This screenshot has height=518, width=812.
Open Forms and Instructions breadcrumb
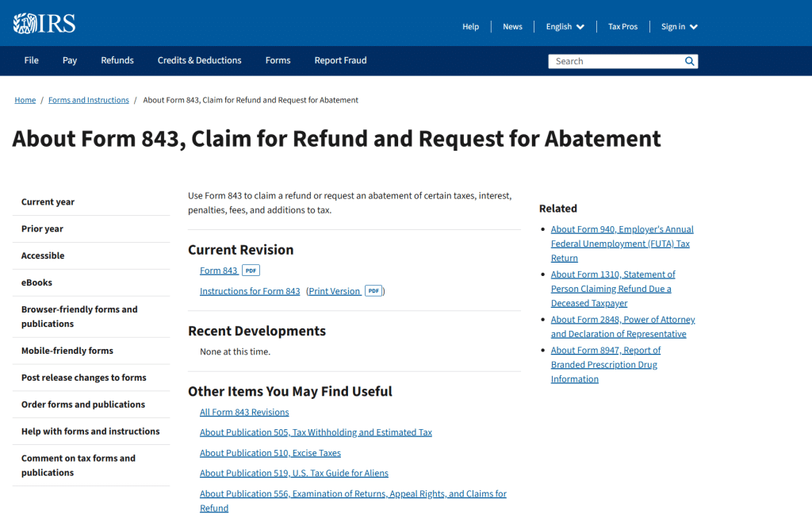click(x=89, y=100)
